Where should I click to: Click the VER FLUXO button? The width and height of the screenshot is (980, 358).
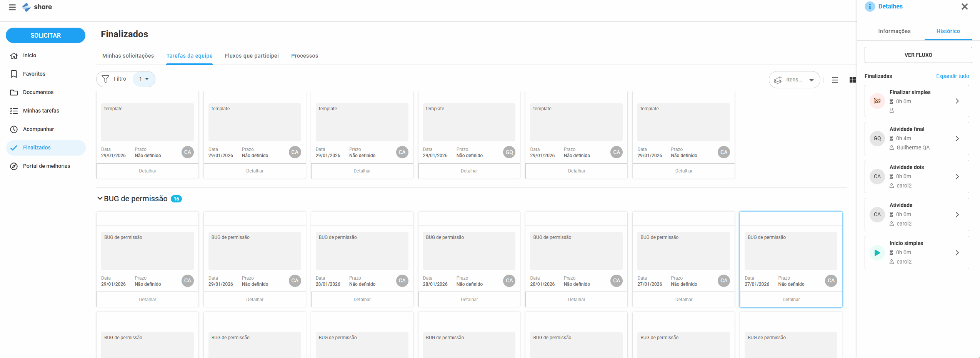pyautogui.click(x=918, y=55)
